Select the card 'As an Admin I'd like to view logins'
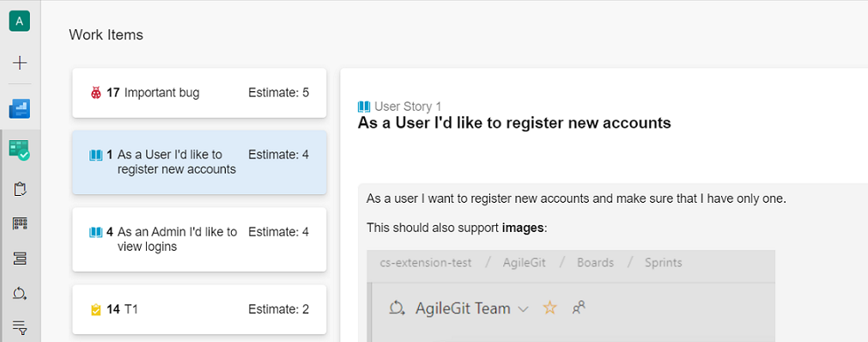Image resolution: width=868 pixels, height=342 pixels. click(x=199, y=240)
